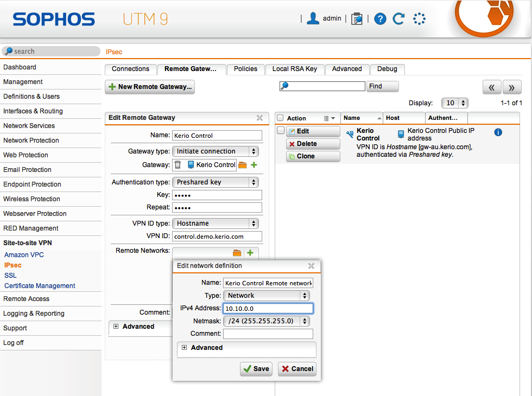Click the magnifier icon in sidebar search

[x=9, y=51]
